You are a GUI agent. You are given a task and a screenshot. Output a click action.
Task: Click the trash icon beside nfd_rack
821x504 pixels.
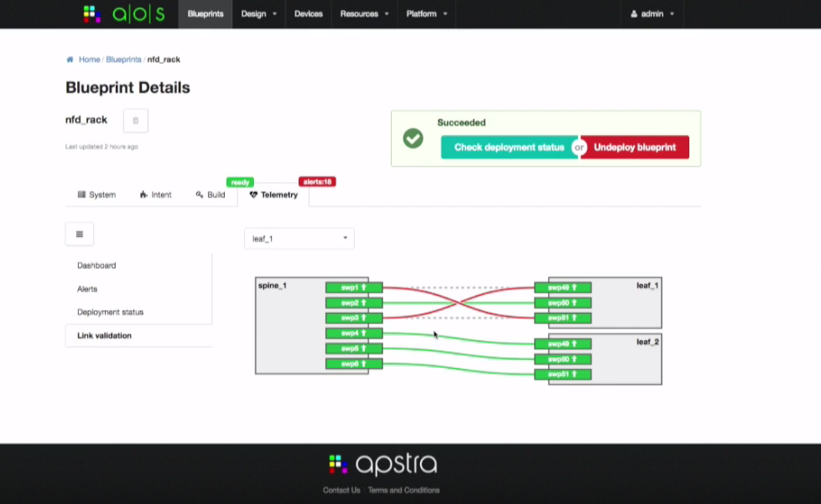[136, 121]
